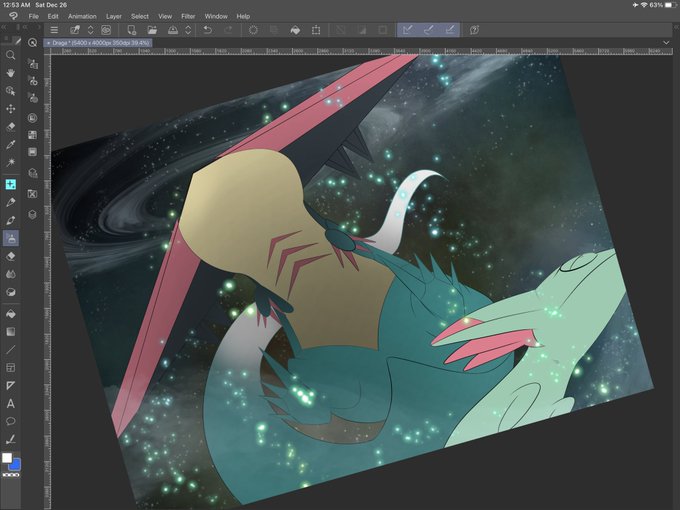Open the hamburger command bar menu
680x510 pixels.
click(54, 30)
